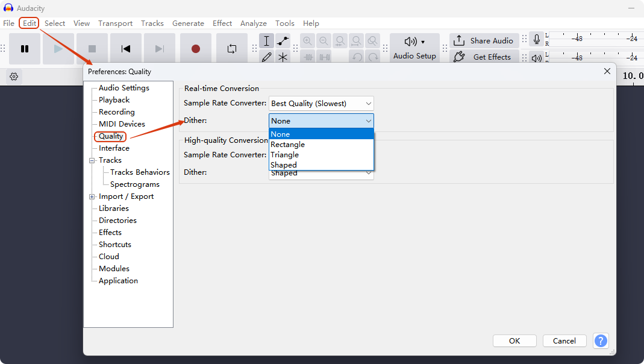The image size is (644, 364).
Task: Select Spectrograms in preferences tree
Action: (135, 184)
